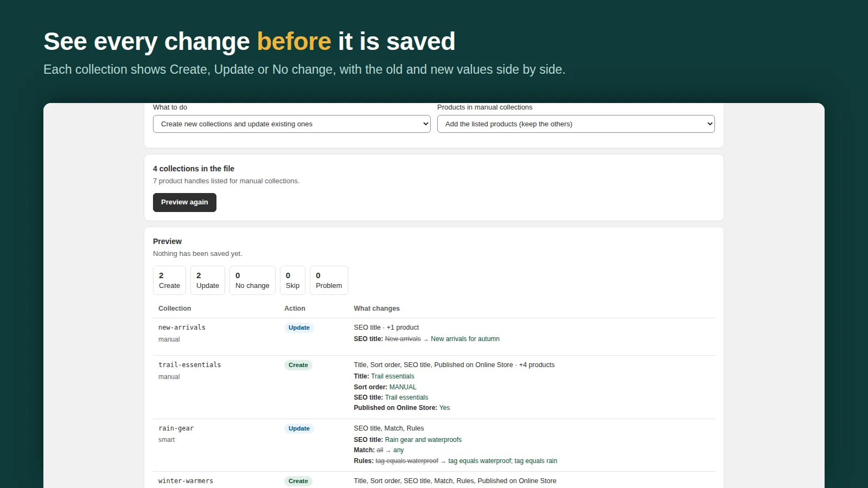Select the No change count card
The width and height of the screenshot is (868, 488).
click(252, 280)
